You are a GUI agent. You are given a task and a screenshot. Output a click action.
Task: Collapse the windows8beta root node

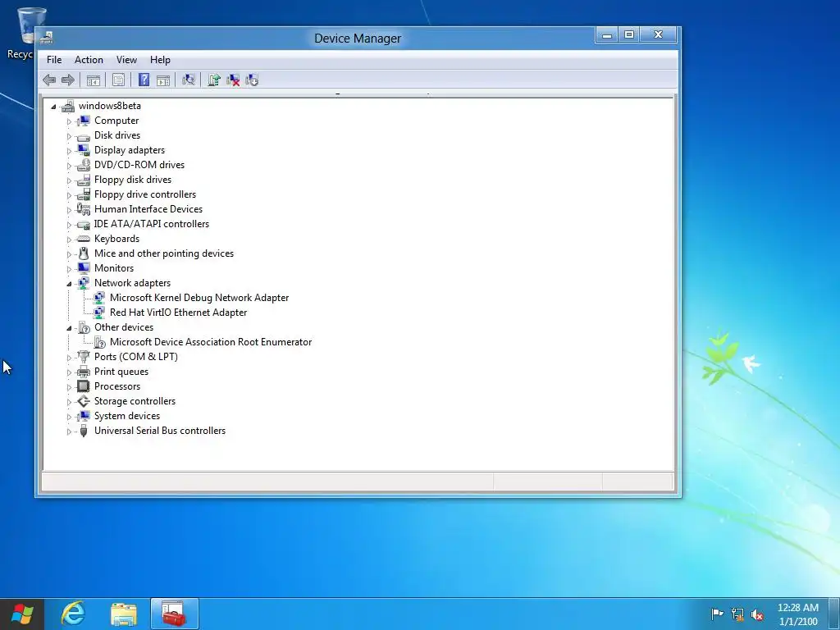coord(53,107)
